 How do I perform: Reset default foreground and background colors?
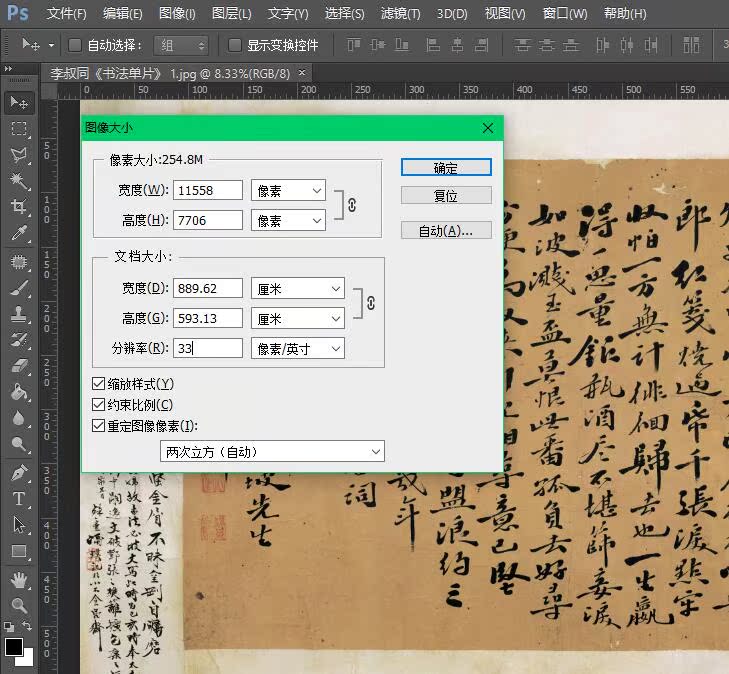[x=9, y=627]
